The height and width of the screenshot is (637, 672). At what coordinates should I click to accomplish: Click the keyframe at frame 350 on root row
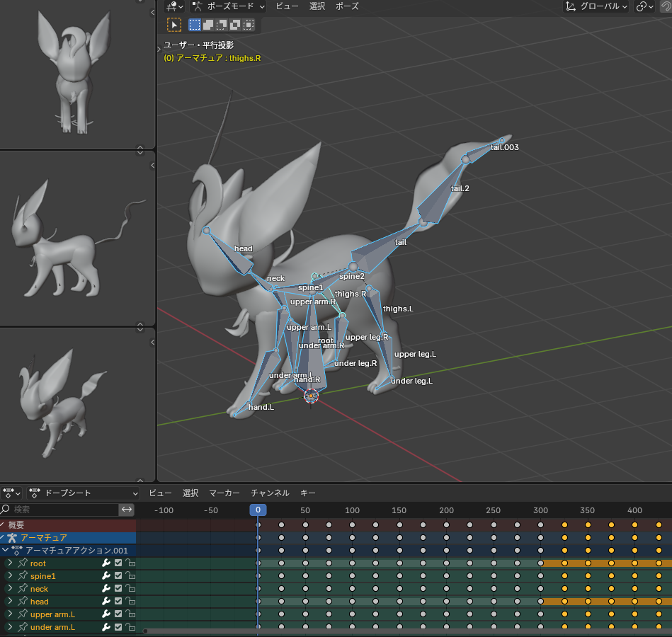click(x=588, y=563)
